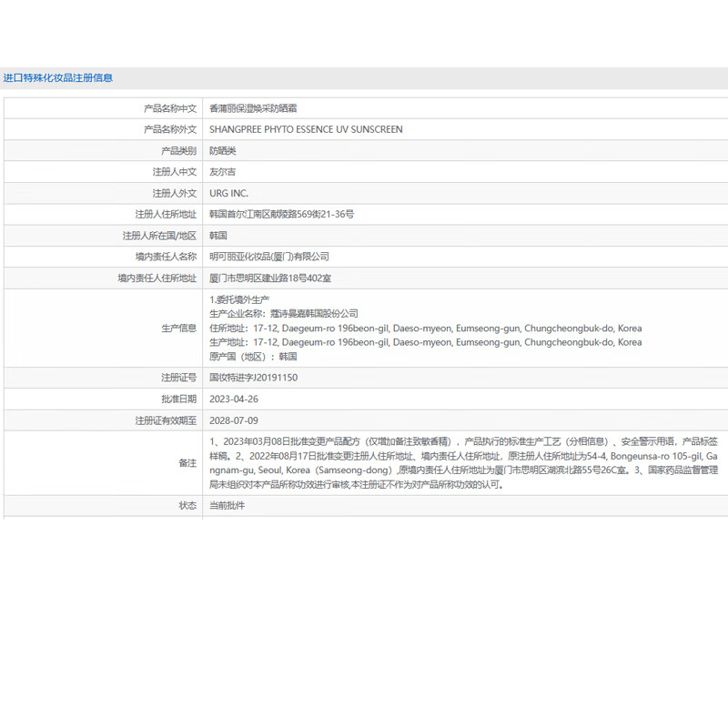Click the 住所地址 17-12, Daegeum-ro line
This screenshot has width=728, height=728.
tap(426, 329)
